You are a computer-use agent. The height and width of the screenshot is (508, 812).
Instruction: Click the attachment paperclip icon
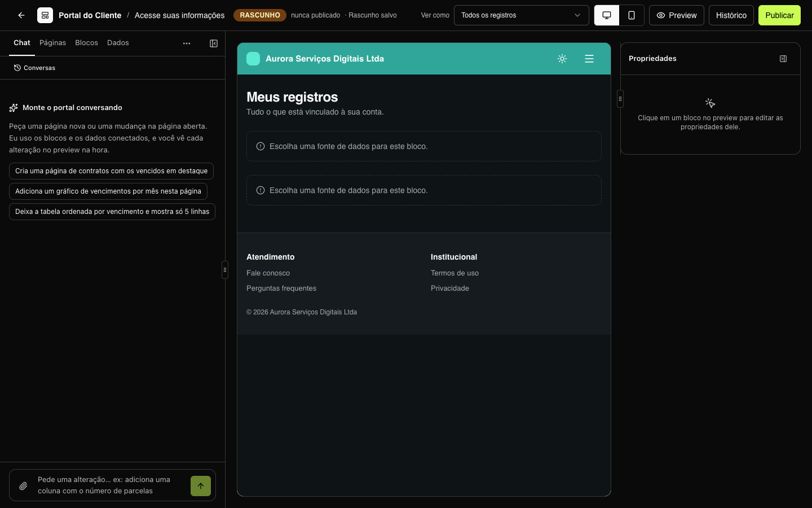[23, 486]
